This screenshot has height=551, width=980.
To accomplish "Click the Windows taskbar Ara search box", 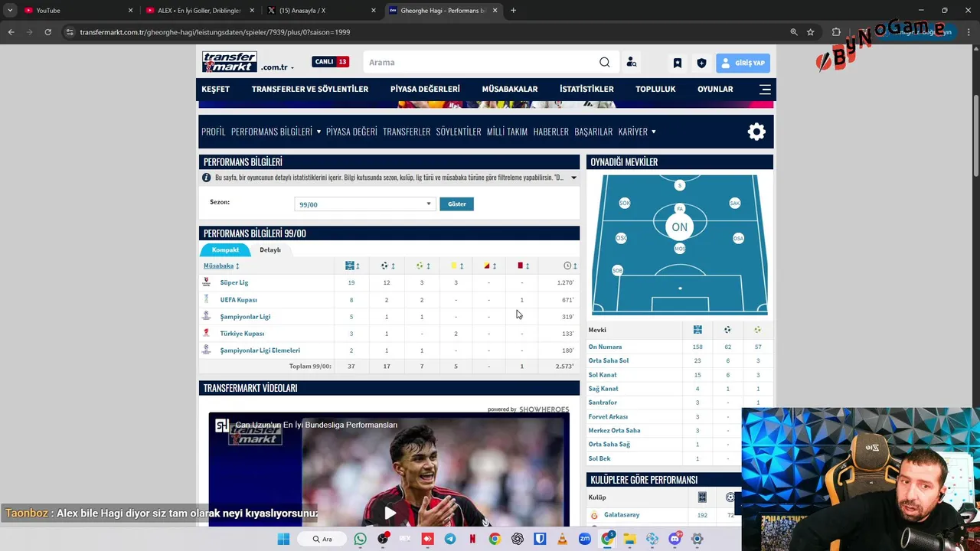I will coord(322,539).
